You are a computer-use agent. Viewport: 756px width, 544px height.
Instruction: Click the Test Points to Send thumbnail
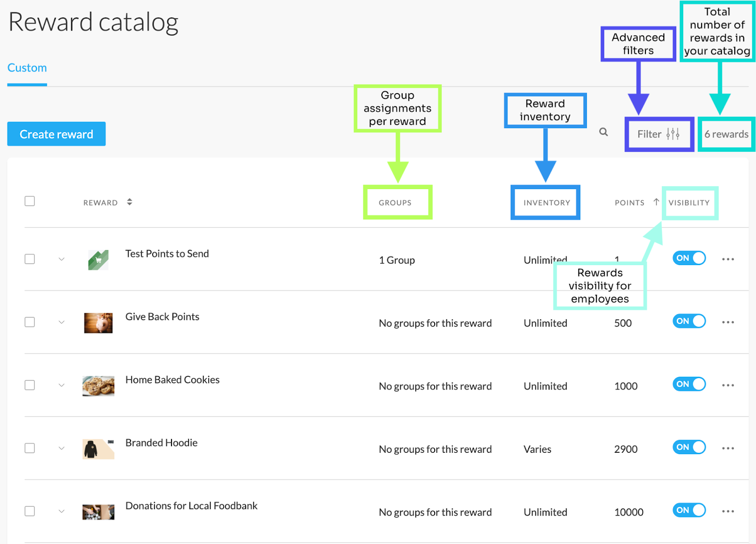pyautogui.click(x=98, y=260)
